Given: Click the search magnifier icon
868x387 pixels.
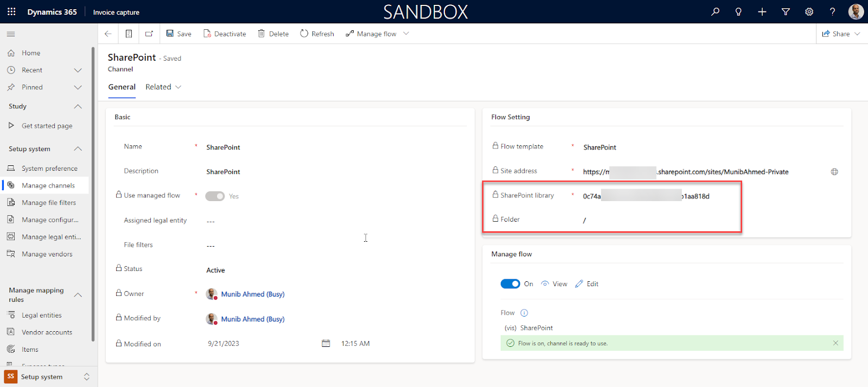Looking at the screenshot, I should pos(716,11).
